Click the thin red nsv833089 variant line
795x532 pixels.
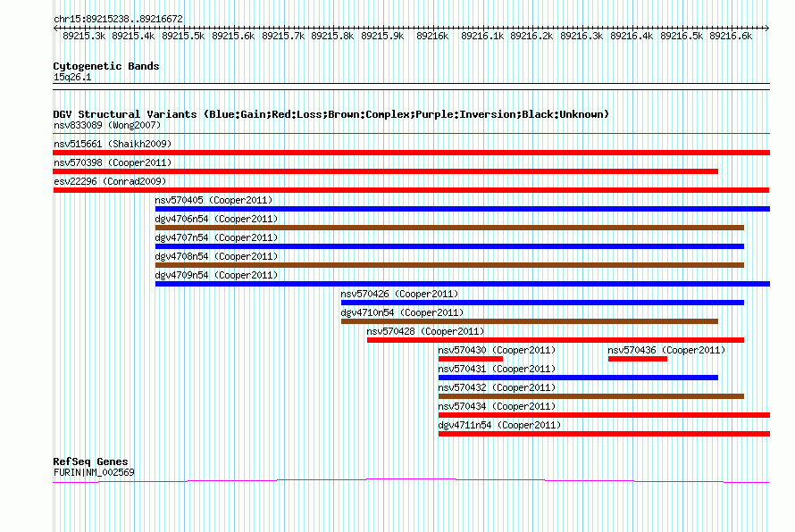[411, 134]
